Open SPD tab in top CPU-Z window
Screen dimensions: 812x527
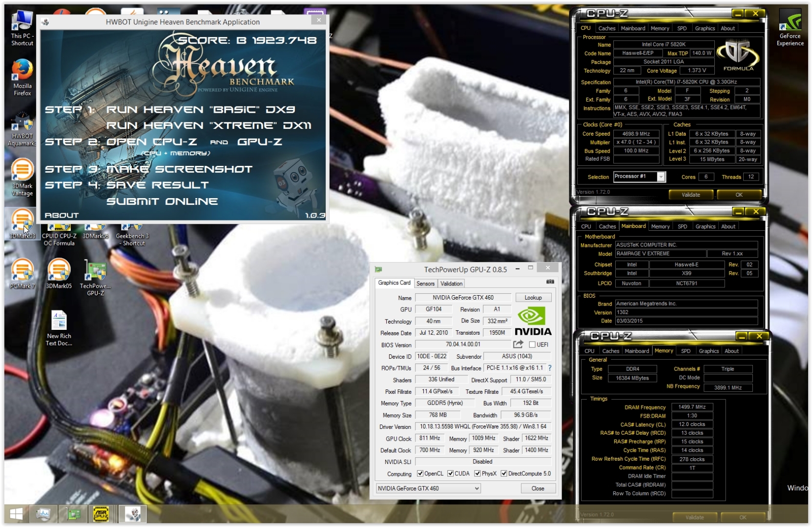click(x=682, y=28)
